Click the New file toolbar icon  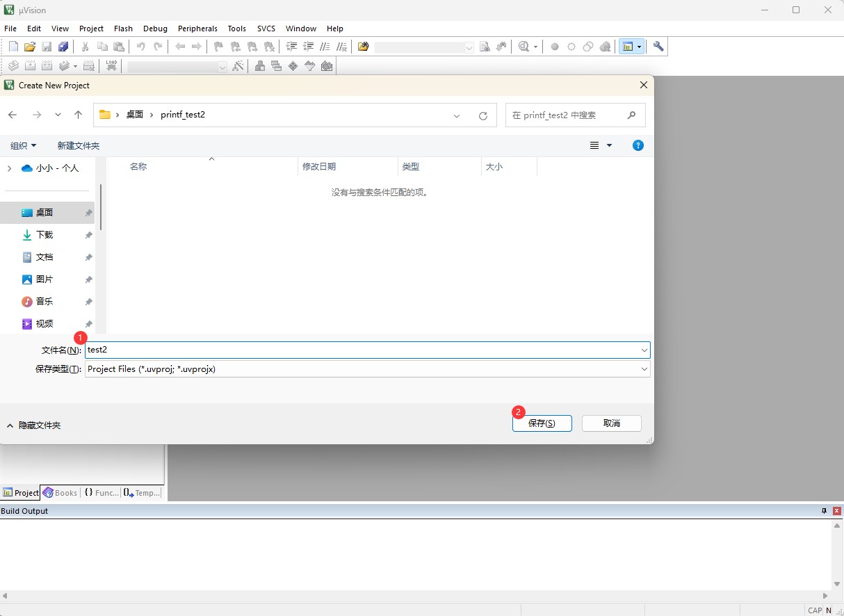[x=13, y=47]
